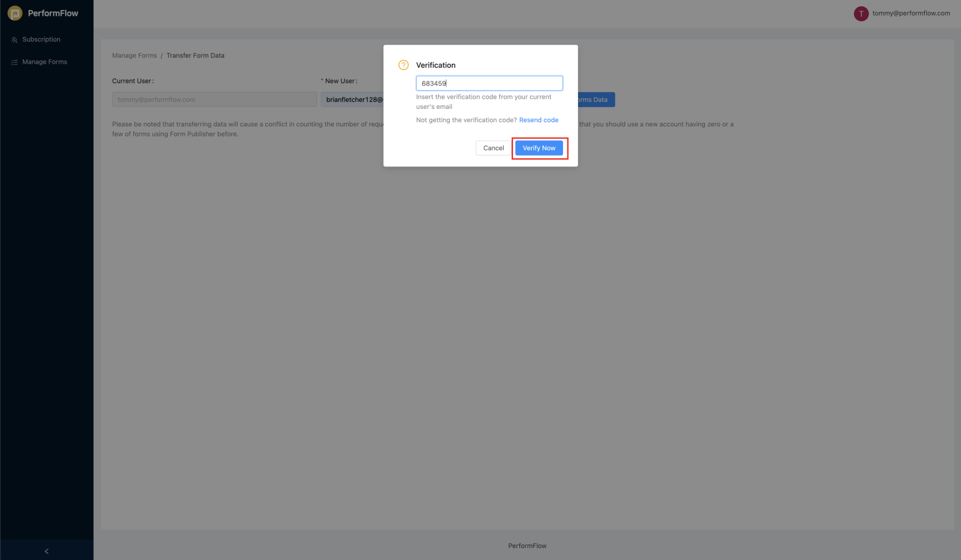961x560 pixels.
Task: Open Manage Forms via its list icon
Action: click(x=14, y=61)
